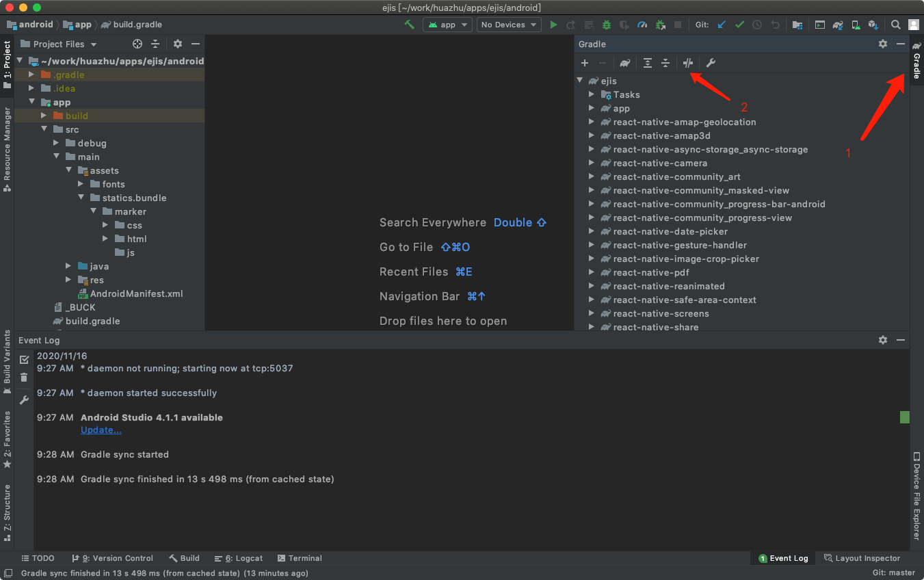The image size is (924, 580).
Task: Open the Profiler for the app
Action: click(x=642, y=25)
